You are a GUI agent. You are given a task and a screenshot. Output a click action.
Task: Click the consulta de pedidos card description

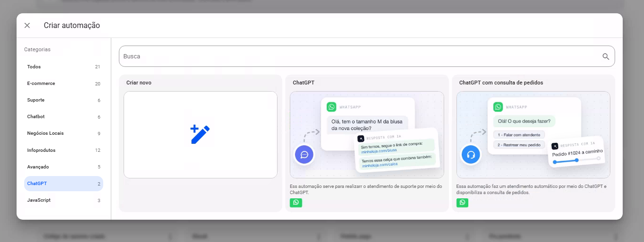531,189
